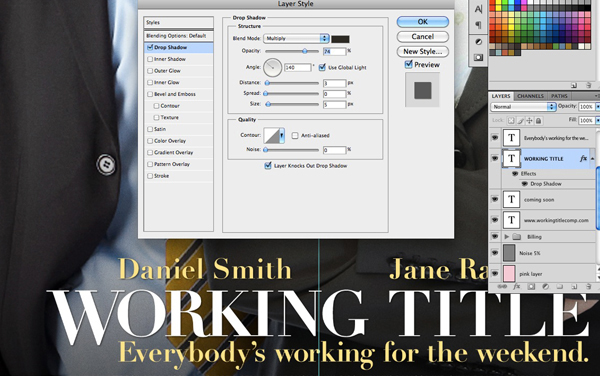Expand the Billing layer group

[507, 237]
